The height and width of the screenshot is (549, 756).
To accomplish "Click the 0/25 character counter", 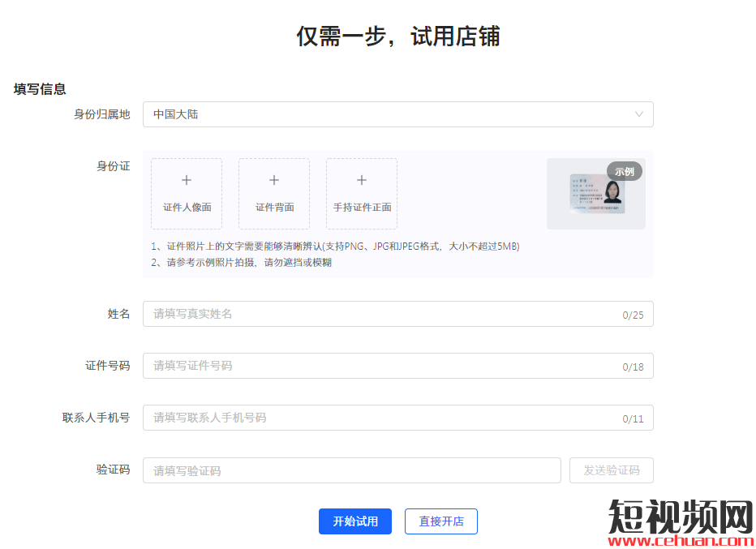I will click(x=633, y=315).
